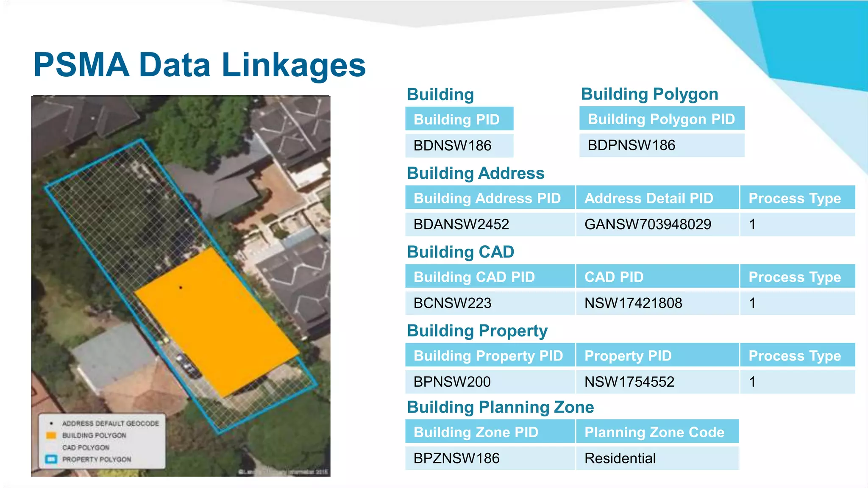868x488 pixels.
Task: Select the Building CAD section heading
Action: point(460,252)
